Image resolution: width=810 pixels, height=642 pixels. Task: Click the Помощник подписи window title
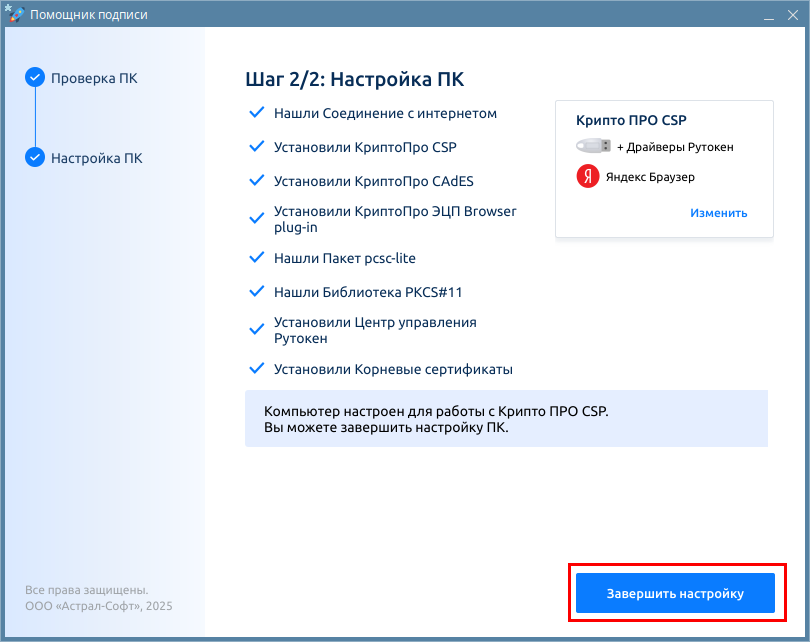89,14
